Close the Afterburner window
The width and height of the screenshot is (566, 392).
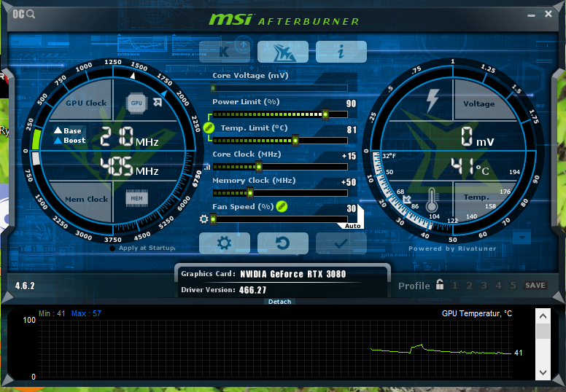click(548, 14)
